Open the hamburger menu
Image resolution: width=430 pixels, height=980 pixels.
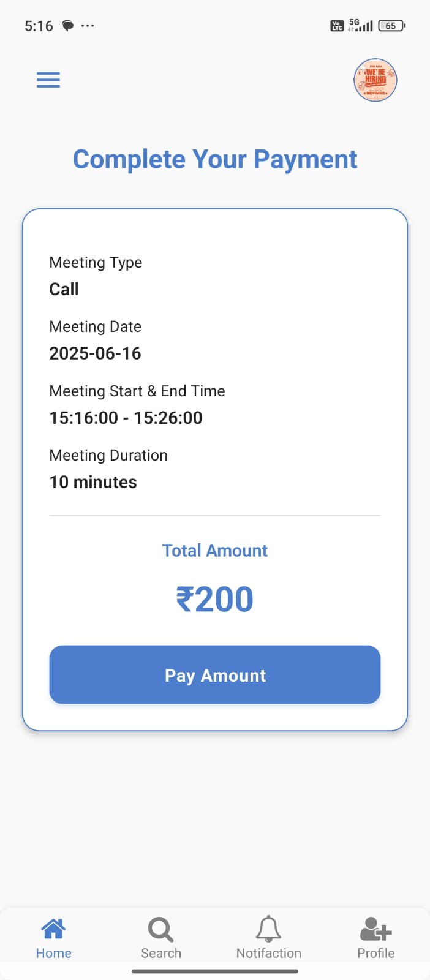point(48,80)
